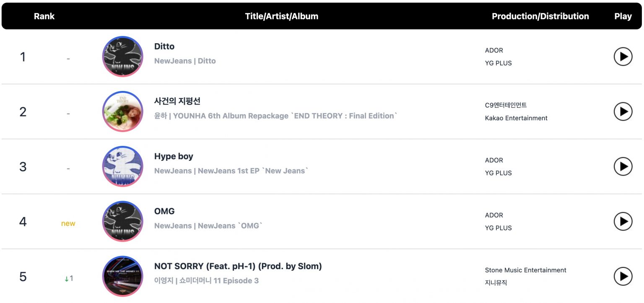
Task: Play 사건의 지평선 by 윤하
Action: (x=623, y=111)
